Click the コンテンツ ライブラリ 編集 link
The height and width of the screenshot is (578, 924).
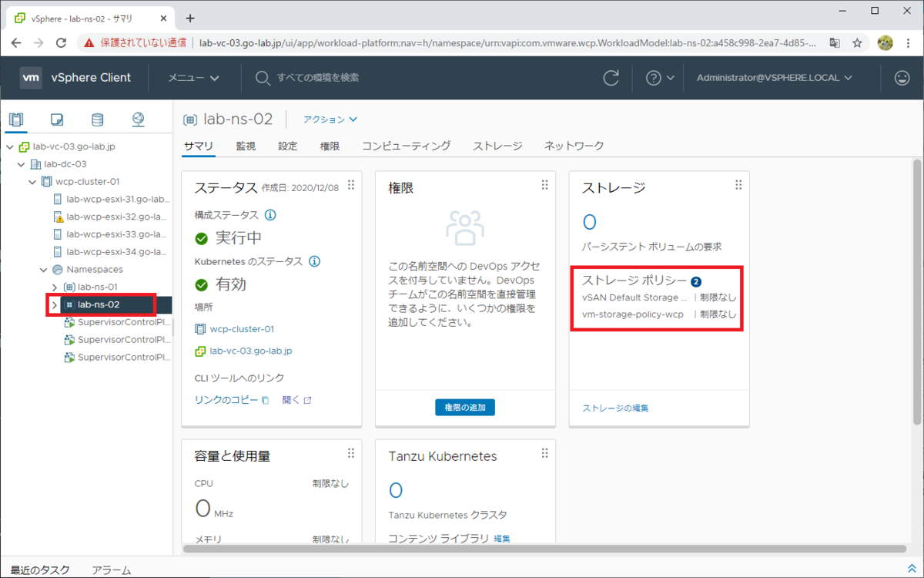(x=502, y=539)
